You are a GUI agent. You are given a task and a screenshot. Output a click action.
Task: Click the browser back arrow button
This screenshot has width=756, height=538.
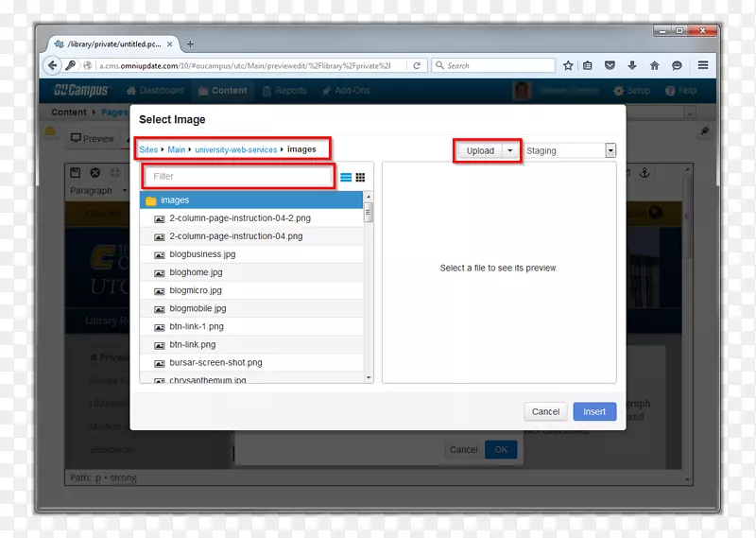tap(53, 65)
